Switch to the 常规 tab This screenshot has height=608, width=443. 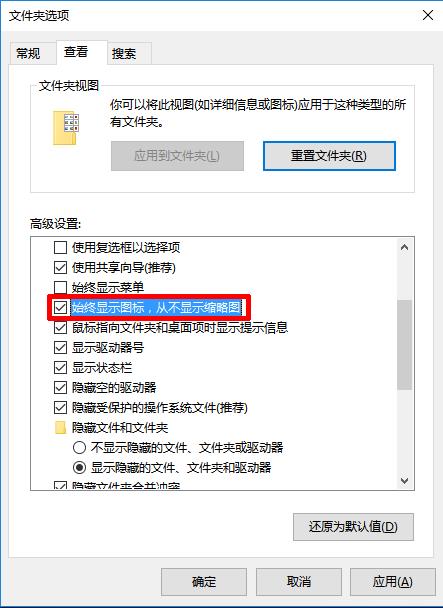28,54
